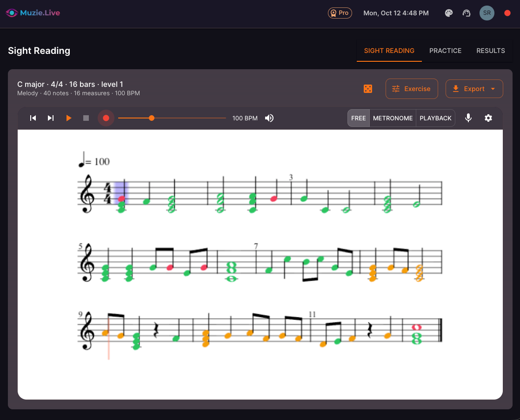The height and width of the screenshot is (420, 520).
Task: Click the date and time display
Action: pos(396,13)
